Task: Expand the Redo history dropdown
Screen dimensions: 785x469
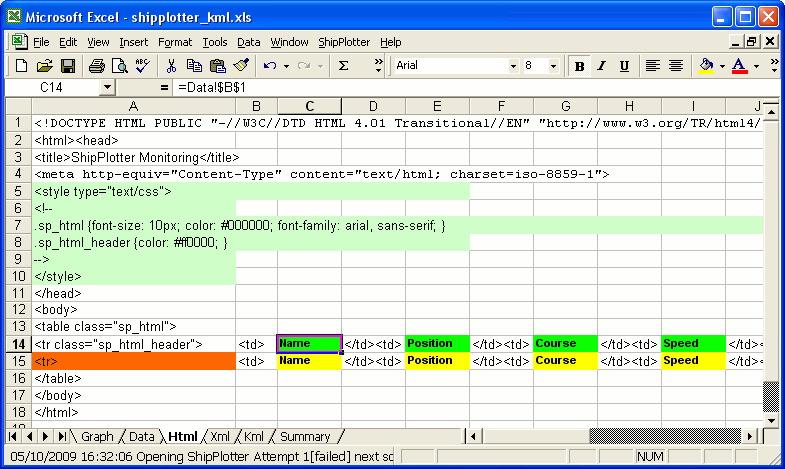Action: coord(320,66)
